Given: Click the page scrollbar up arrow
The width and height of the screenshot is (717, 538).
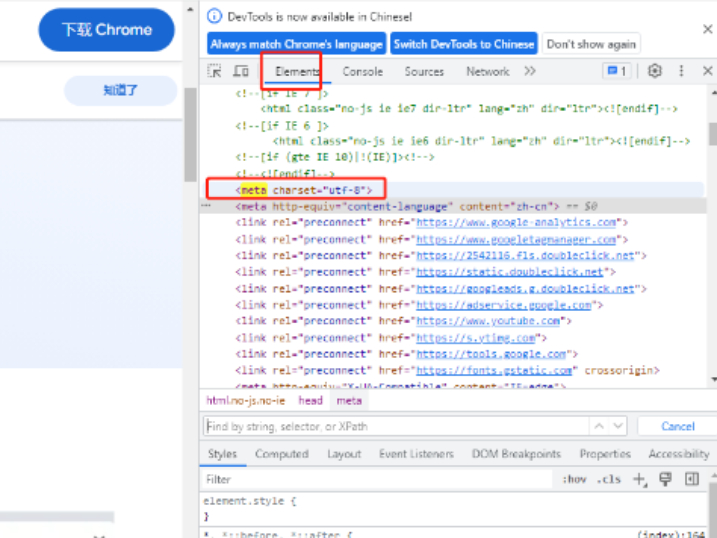Looking at the screenshot, I should click(190, 9).
